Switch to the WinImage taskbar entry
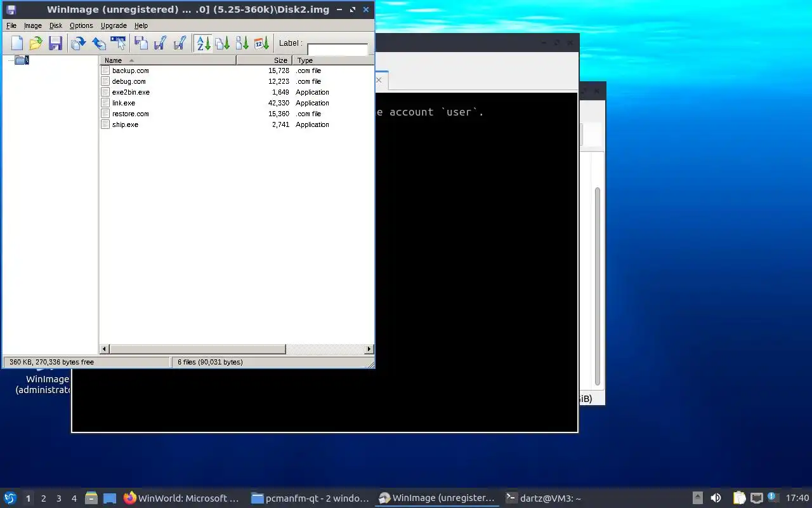The width and height of the screenshot is (812, 508). [436, 498]
